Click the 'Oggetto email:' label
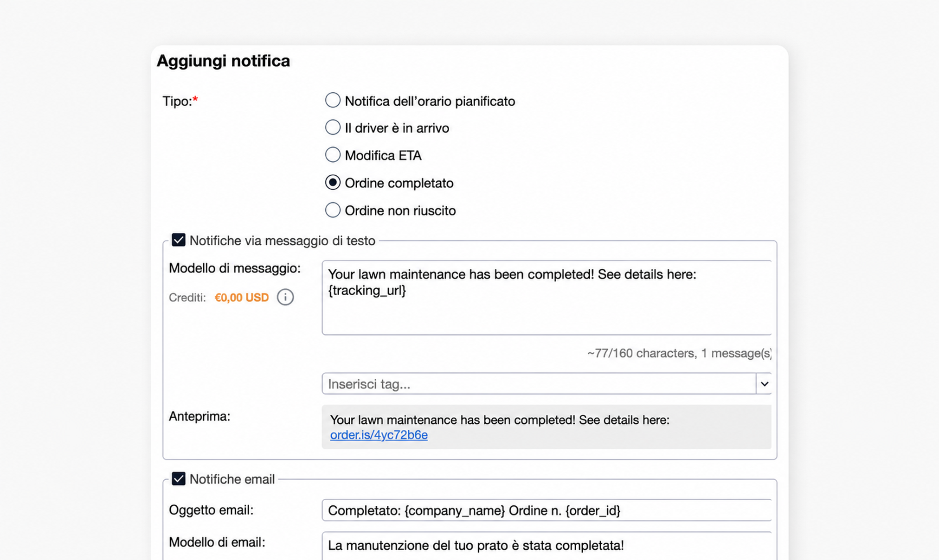The width and height of the screenshot is (939, 560). 211,510
